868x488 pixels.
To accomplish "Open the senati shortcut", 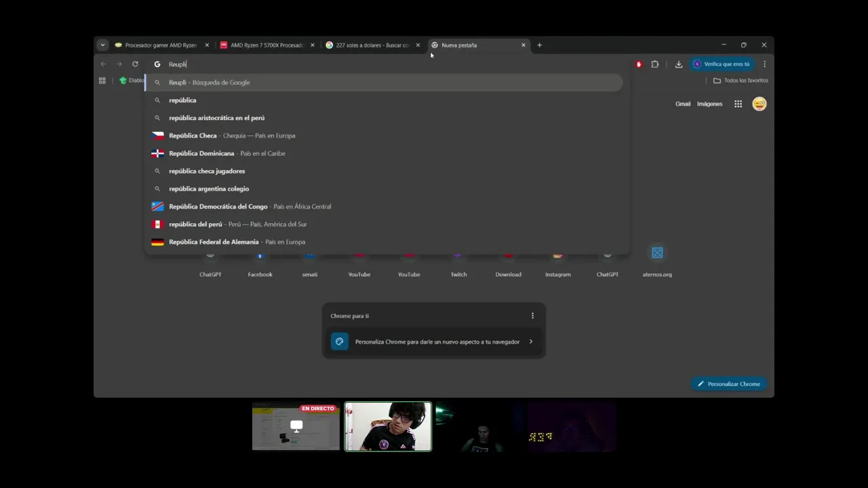I will [x=309, y=264].
